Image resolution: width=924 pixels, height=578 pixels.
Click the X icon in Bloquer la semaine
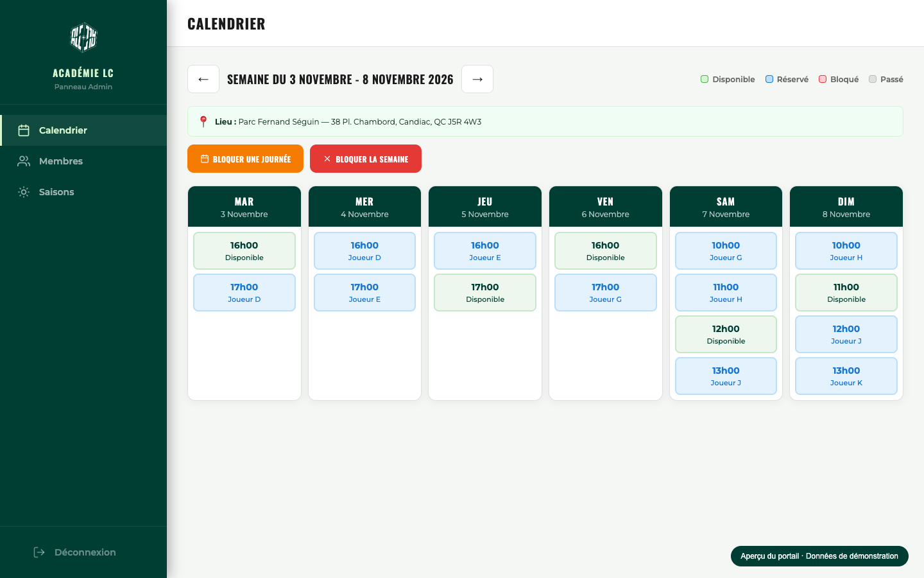(327, 159)
